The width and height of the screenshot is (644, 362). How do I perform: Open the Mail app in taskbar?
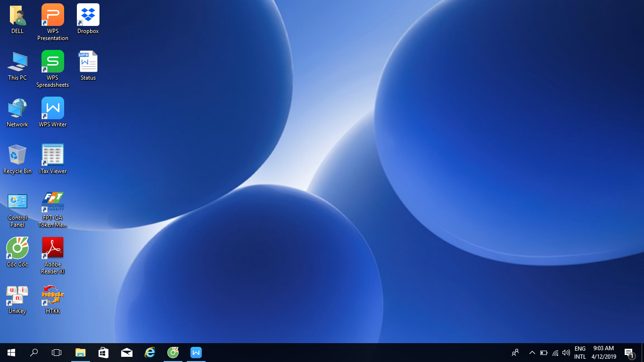127,353
